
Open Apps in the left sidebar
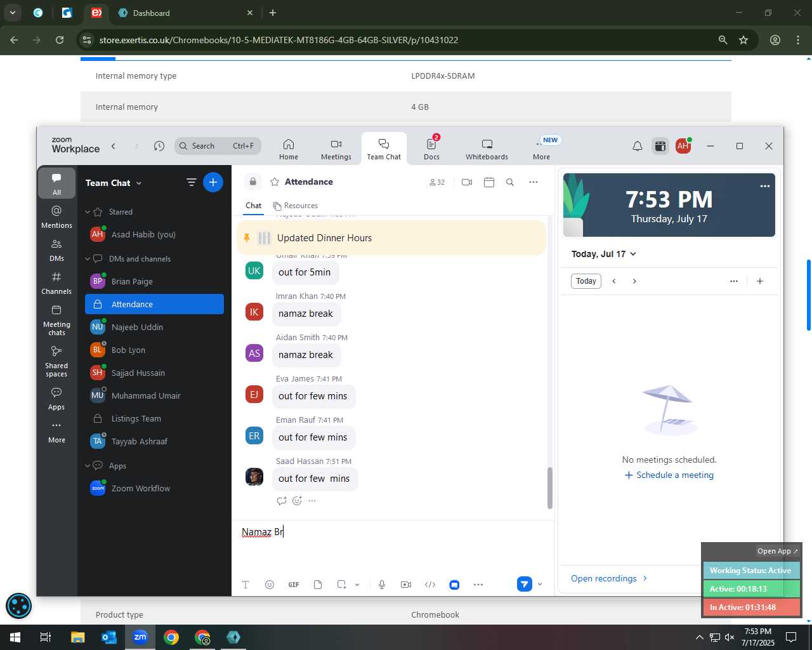tap(56, 399)
